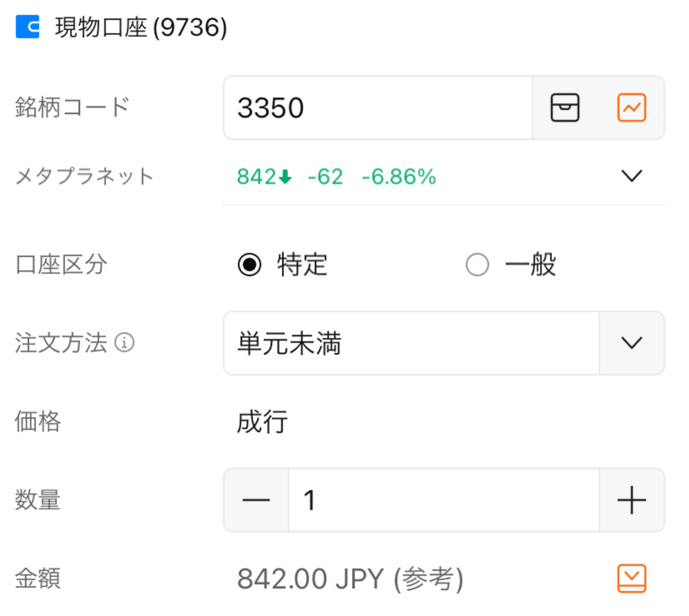Click the info icon next to 注文方法

coord(125,343)
